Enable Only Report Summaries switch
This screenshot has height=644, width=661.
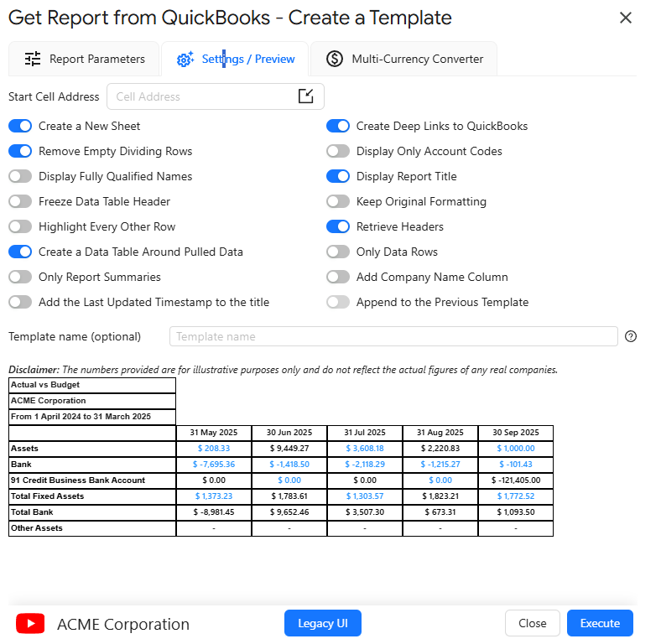click(20, 277)
